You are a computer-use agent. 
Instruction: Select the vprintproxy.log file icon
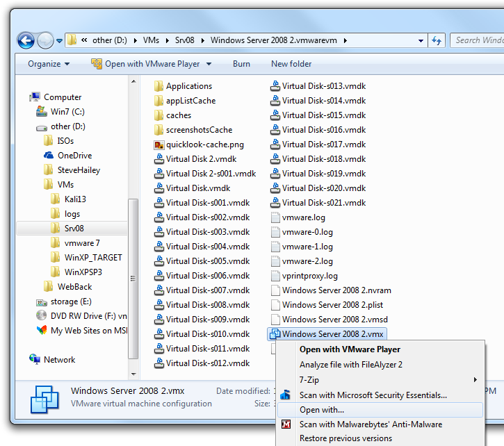pos(275,276)
